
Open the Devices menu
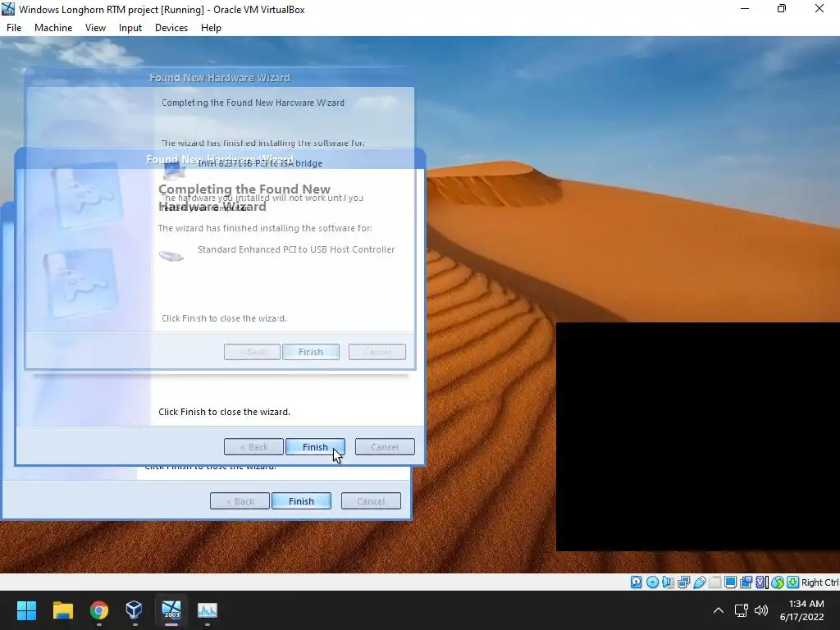pos(171,28)
